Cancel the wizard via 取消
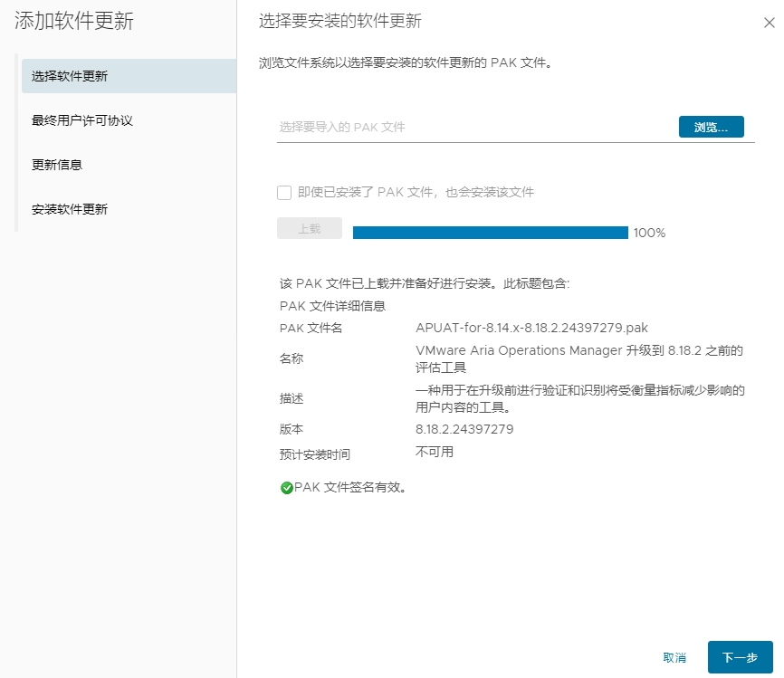The height and width of the screenshot is (678, 784). click(x=674, y=658)
